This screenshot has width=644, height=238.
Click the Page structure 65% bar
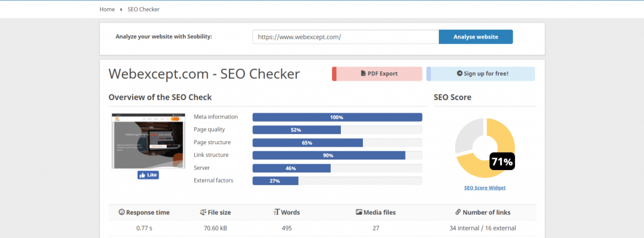click(x=337, y=143)
